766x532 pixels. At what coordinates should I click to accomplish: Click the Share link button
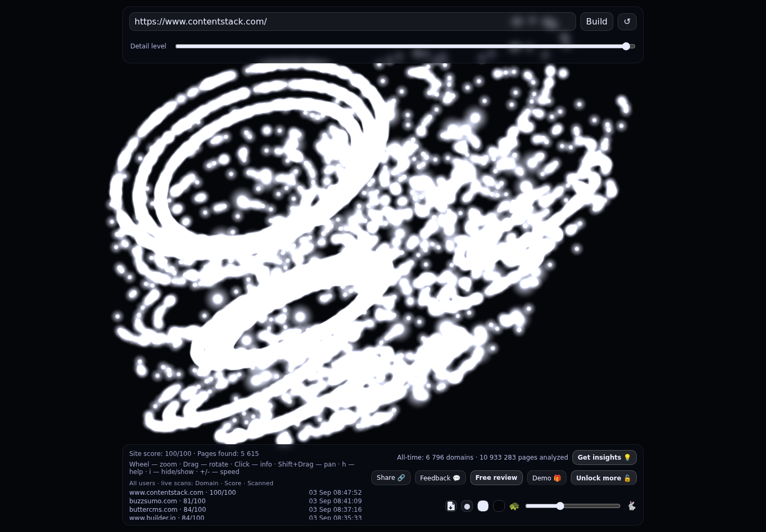point(391,478)
